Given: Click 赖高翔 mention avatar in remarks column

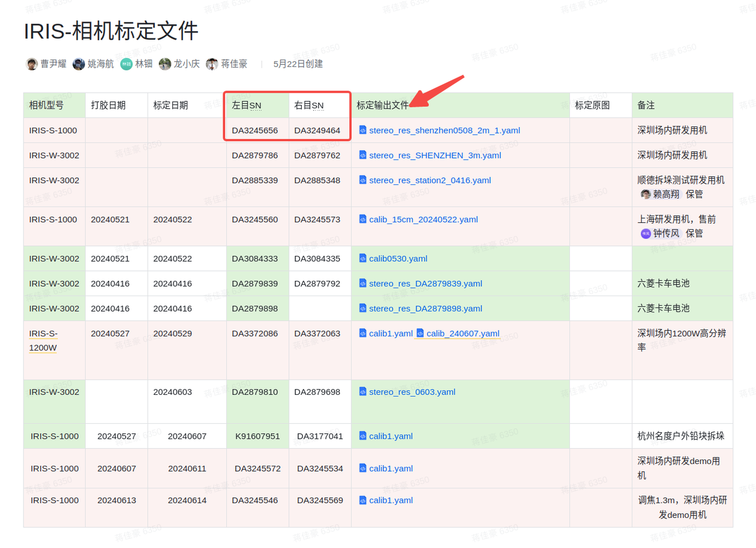Looking at the screenshot, I should [646, 194].
